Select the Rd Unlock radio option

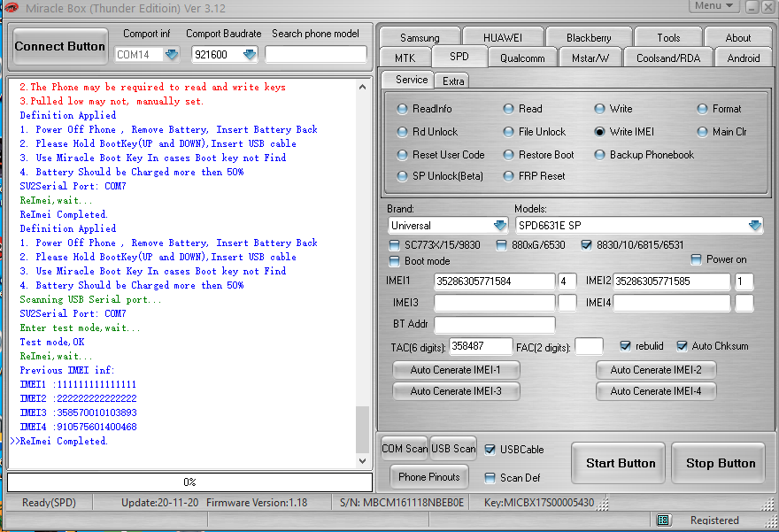pyautogui.click(x=402, y=132)
